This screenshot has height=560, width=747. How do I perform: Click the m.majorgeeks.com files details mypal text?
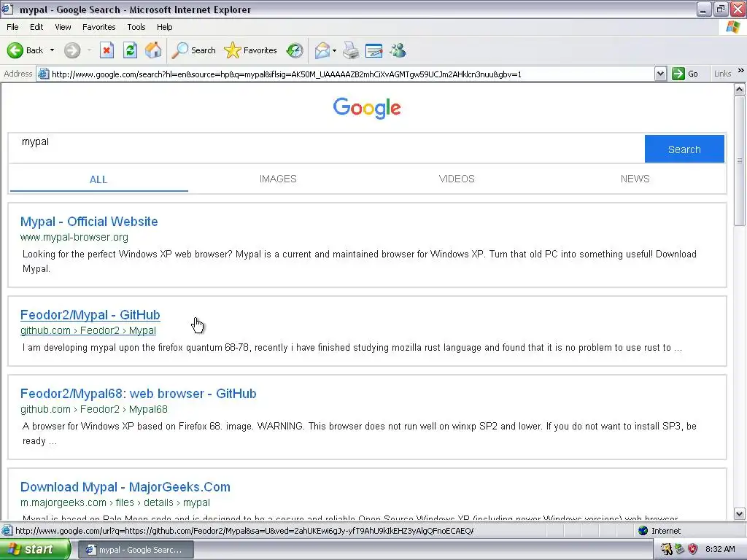[x=115, y=502]
